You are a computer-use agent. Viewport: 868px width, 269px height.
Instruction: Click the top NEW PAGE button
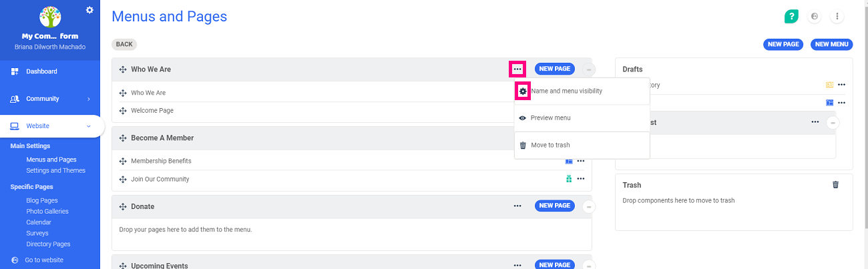783,44
